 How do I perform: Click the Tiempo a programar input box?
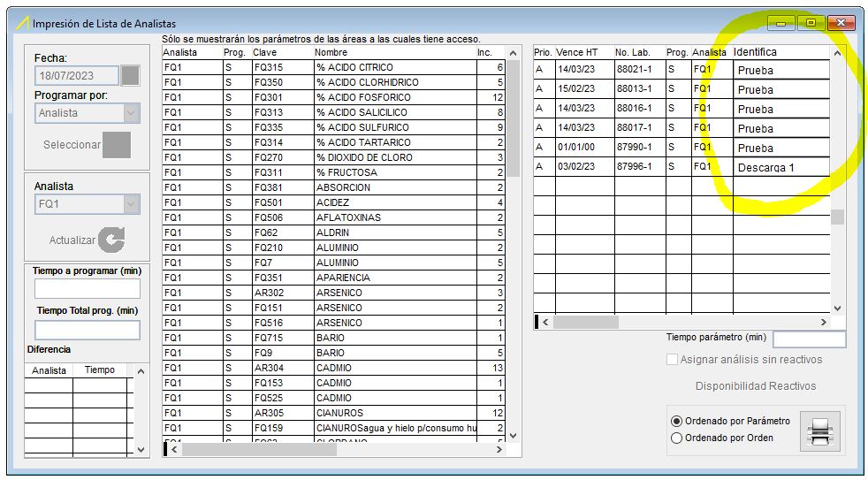coord(87,288)
